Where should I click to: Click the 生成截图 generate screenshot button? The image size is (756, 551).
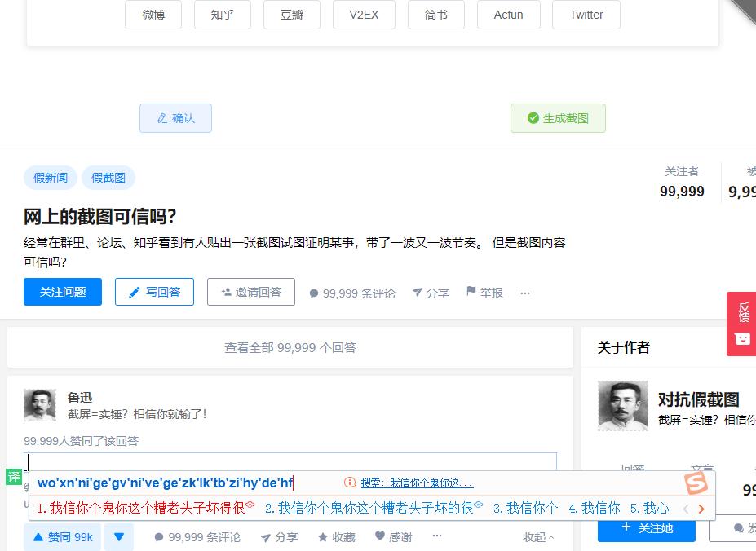click(558, 118)
